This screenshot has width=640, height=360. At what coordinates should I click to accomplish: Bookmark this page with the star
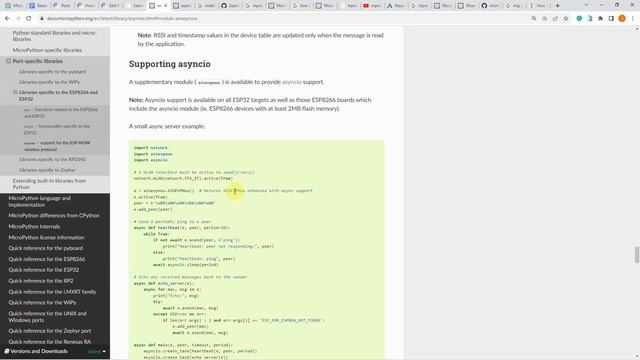[566, 18]
